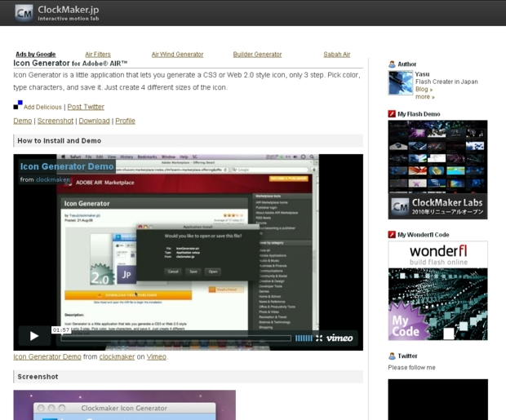Viewport: 506px width, 420px height.
Task: Open Icon Generator Demo link below video
Action: click(x=47, y=356)
